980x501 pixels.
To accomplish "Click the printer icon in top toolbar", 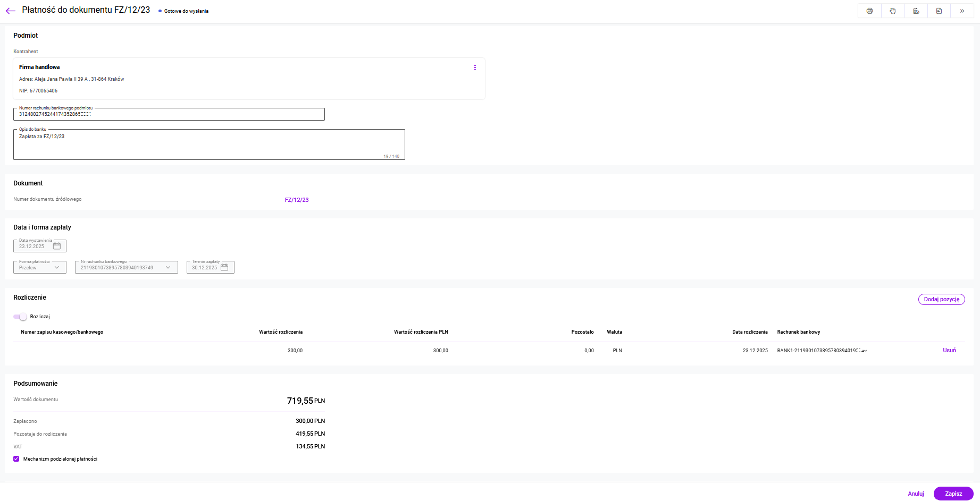I will 869,11.
